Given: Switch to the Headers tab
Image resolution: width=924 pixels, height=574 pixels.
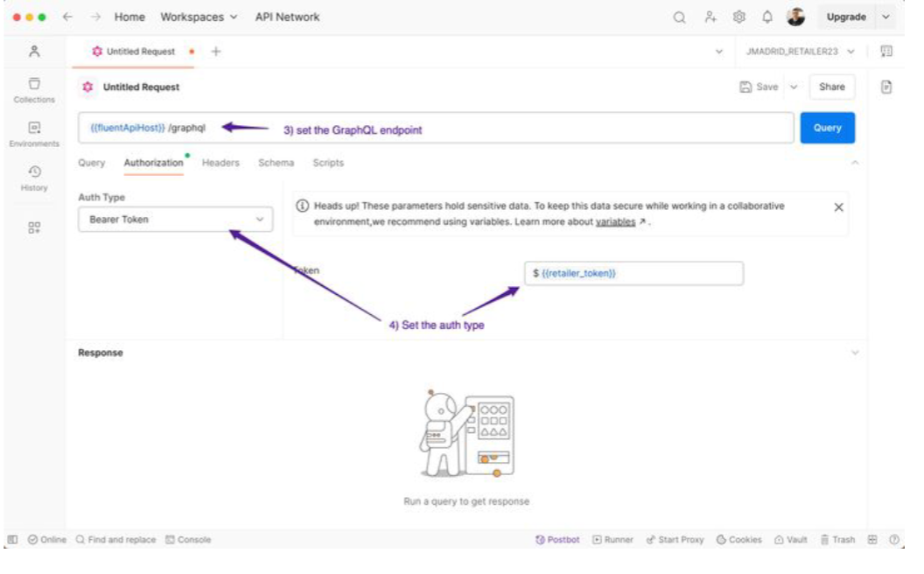Looking at the screenshot, I should coord(220,163).
